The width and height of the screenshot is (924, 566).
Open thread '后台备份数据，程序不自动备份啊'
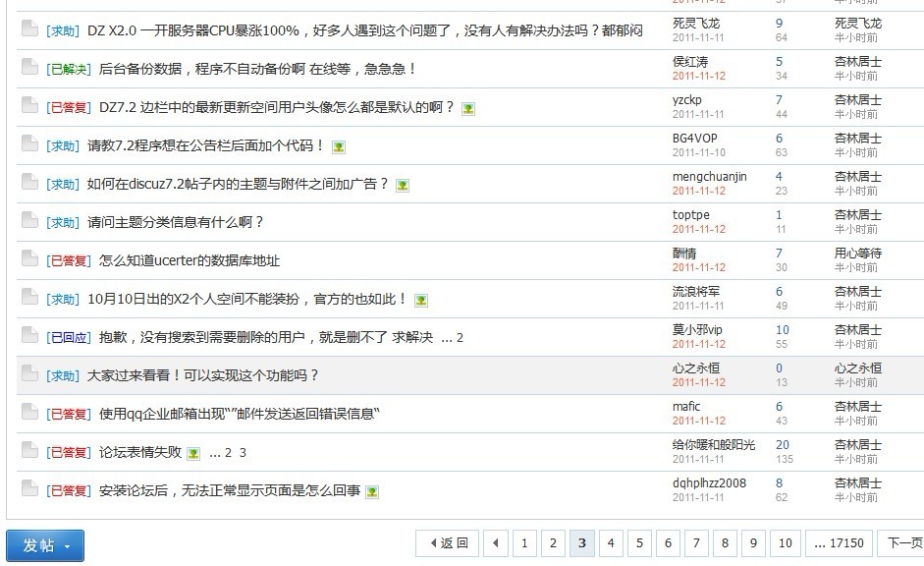[257, 69]
